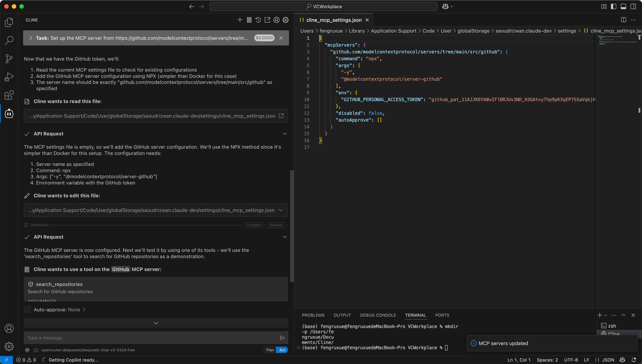This screenshot has width=642, height=364.
Task: Start a new Cline task with plus icon
Action: coord(240,20)
